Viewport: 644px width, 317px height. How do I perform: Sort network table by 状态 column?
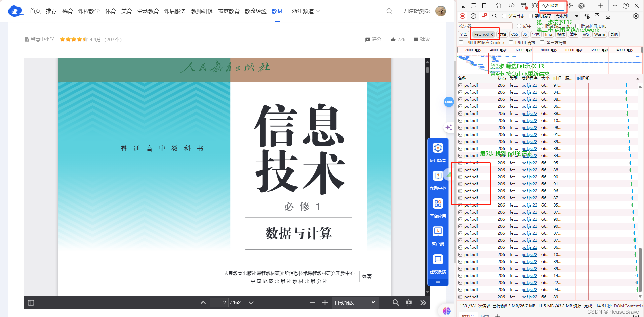tap(501, 78)
